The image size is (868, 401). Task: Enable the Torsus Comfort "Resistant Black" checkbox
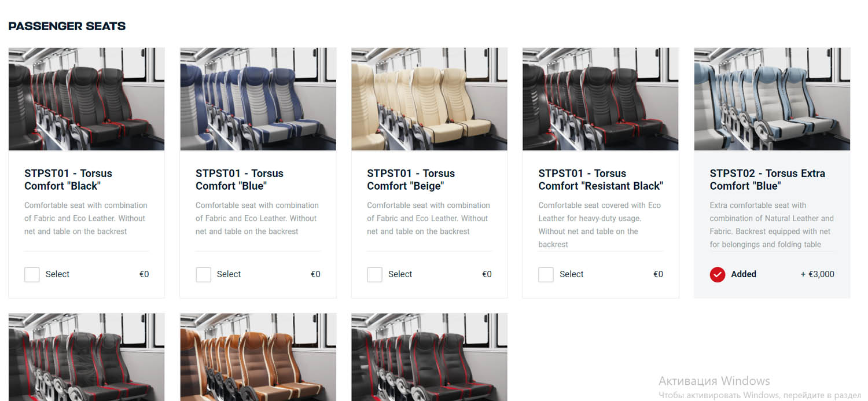click(x=546, y=274)
